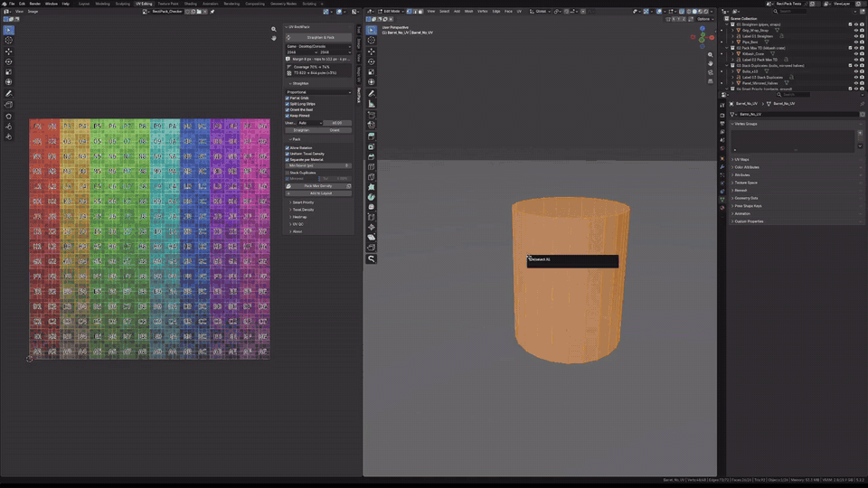Select the UV Grab sculpt tool
Viewport: 868px width, 488px height.
8,117
